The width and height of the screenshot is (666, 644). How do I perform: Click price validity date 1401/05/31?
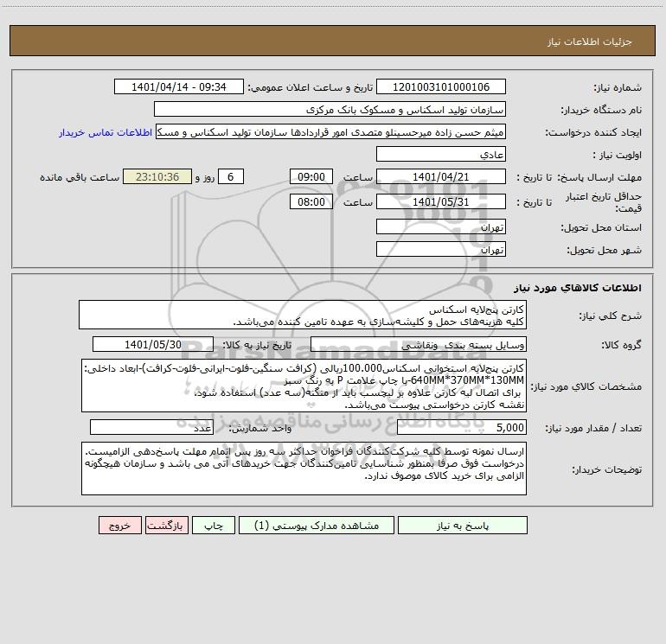(441, 202)
